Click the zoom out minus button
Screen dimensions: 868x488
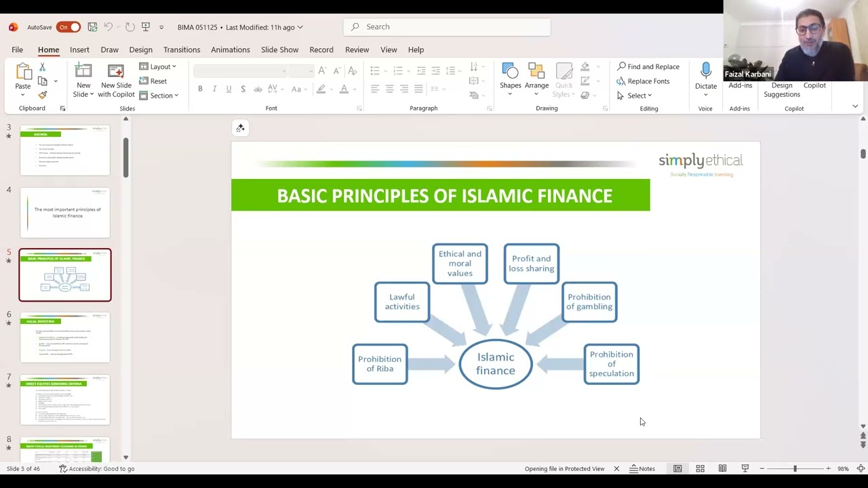pos(762,468)
